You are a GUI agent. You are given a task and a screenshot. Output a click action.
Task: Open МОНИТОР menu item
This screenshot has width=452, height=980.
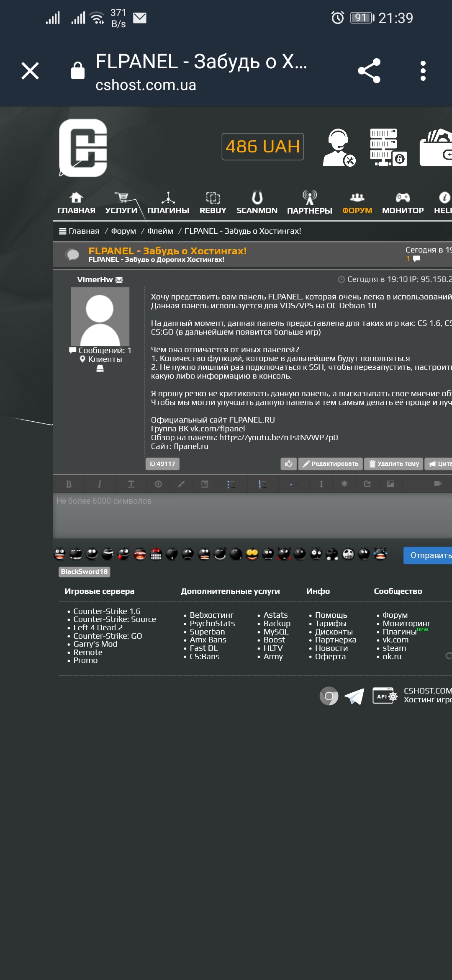tap(403, 203)
